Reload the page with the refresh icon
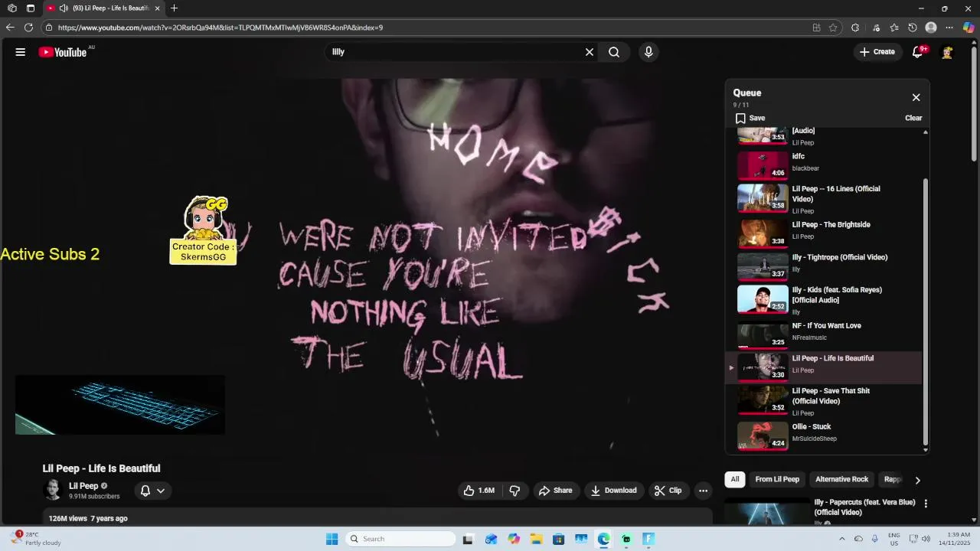Viewport: 980px width, 551px height. tap(28, 28)
